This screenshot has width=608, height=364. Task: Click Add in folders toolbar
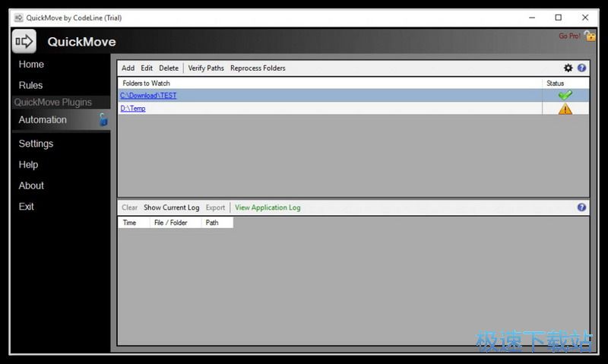click(x=128, y=68)
